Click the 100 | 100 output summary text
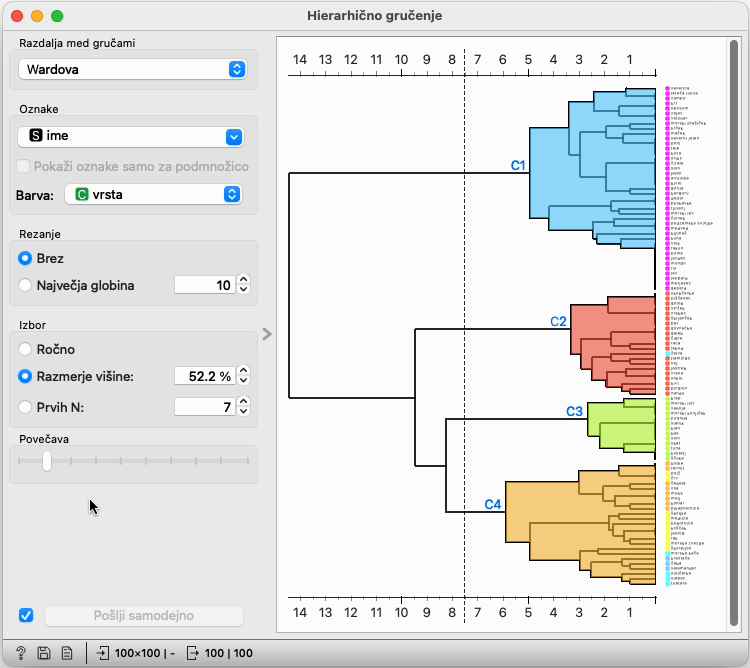 229,653
